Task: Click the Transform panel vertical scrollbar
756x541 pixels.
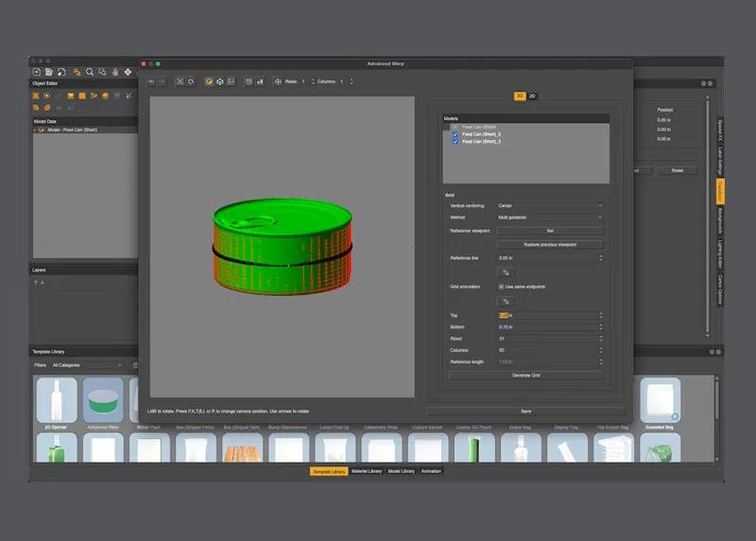Action: pos(707,216)
